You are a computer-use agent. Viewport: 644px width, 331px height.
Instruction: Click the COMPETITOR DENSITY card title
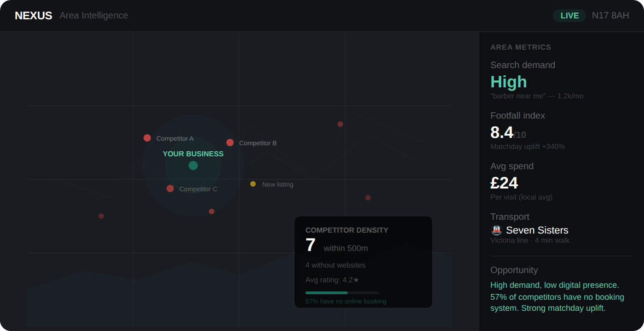pos(347,230)
